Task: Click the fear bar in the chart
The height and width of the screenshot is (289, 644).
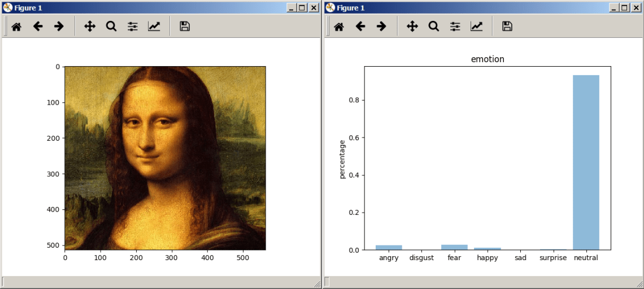Action: tap(455, 248)
